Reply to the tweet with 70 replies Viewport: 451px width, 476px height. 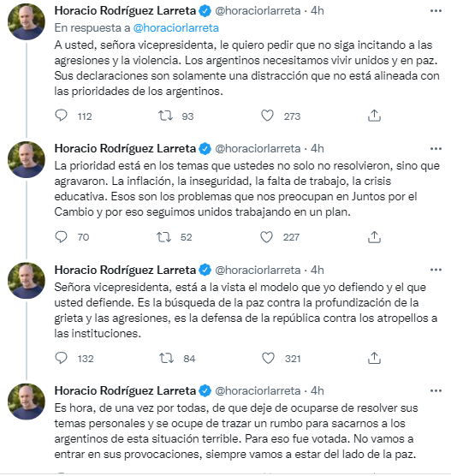(61, 237)
